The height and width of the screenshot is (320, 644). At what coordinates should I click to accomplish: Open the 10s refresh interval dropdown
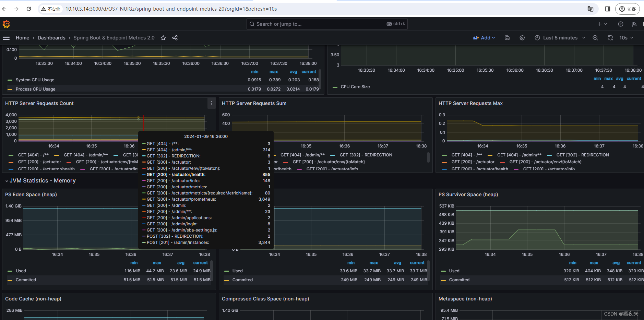click(626, 38)
